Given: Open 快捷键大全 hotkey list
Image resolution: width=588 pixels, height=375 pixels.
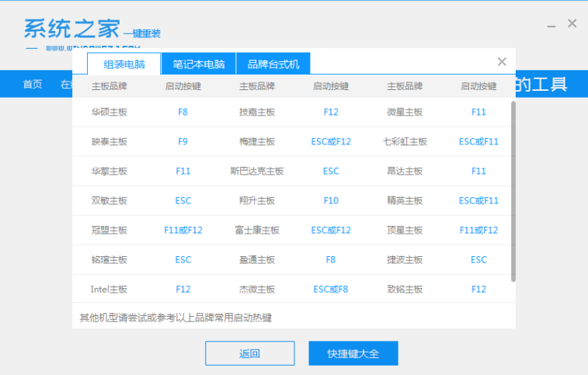Looking at the screenshot, I should point(353,353).
